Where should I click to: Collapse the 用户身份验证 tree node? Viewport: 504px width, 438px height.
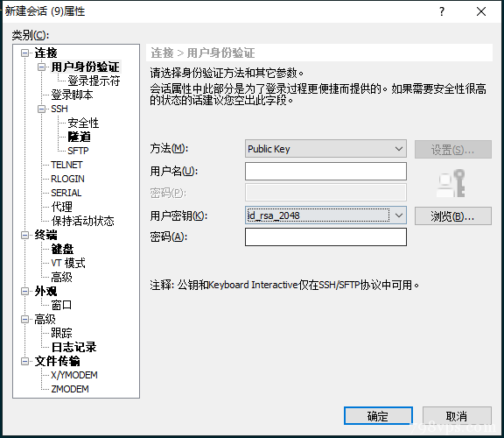(x=41, y=67)
